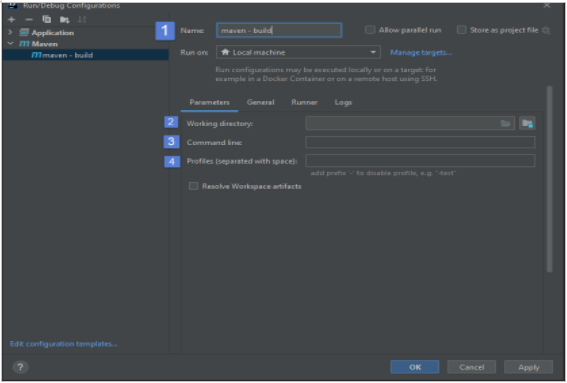Open the Run on Local machine dropdown
The height and width of the screenshot is (383, 567).
[298, 52]
